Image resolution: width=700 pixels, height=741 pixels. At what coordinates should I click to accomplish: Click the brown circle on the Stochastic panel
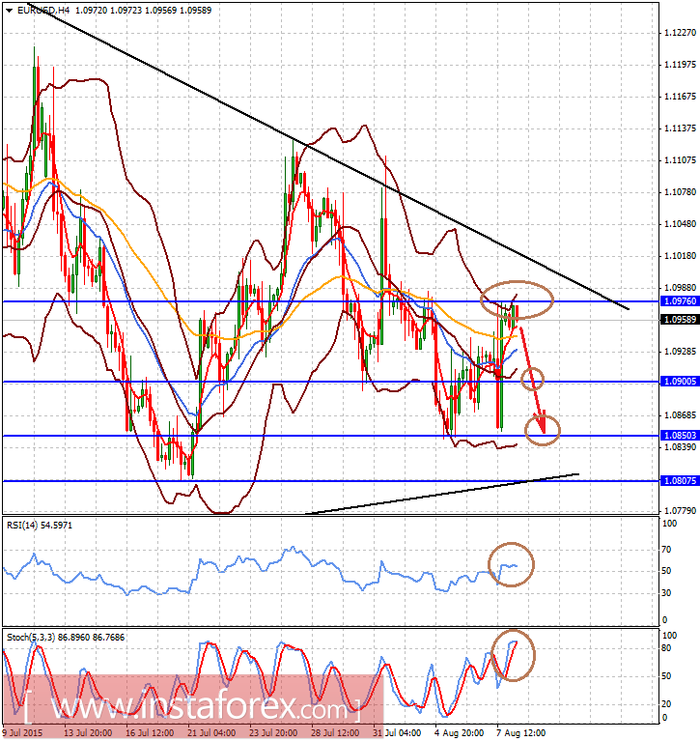click(x=513, y=654)
